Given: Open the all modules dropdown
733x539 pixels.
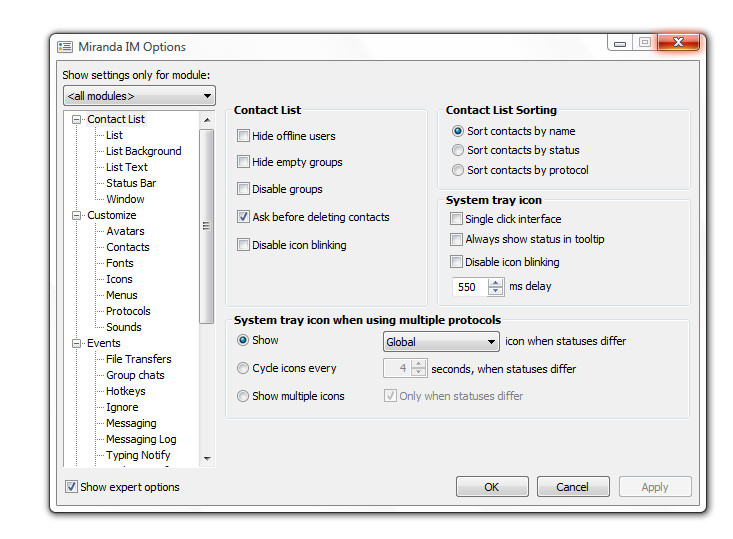Looking at the screenshot, I should pyautogui.click(x=139, y=96).
